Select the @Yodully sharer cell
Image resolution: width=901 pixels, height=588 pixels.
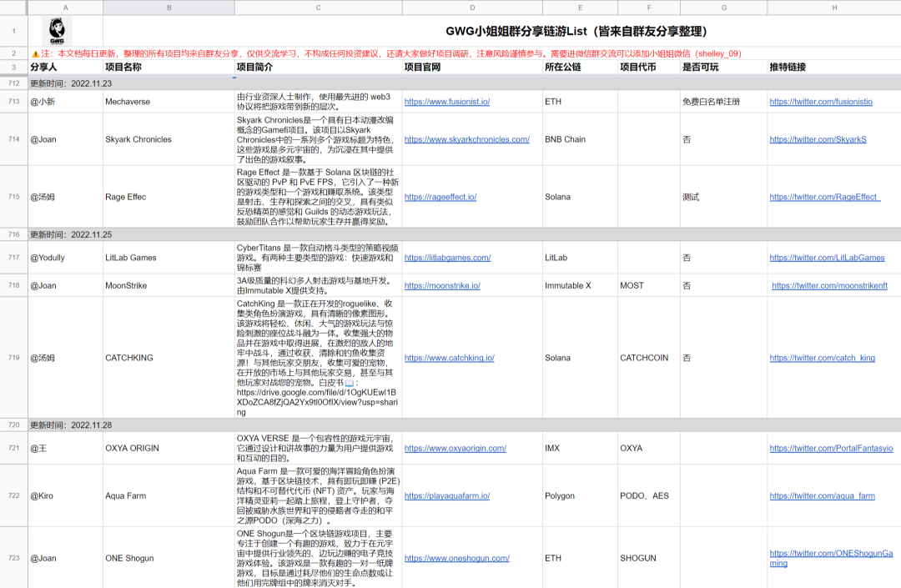point(66,258)
